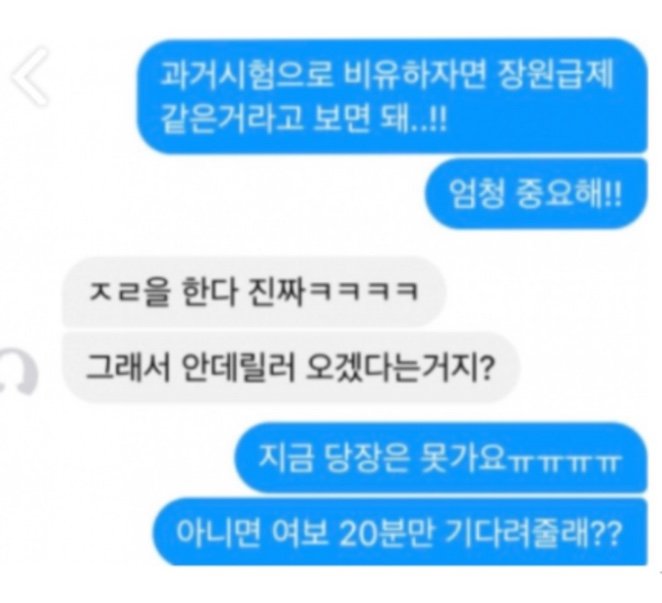The image size is (662, 603).
Task: Select the blue bubble mentioning 장원급제
Action: pos(392,96)
